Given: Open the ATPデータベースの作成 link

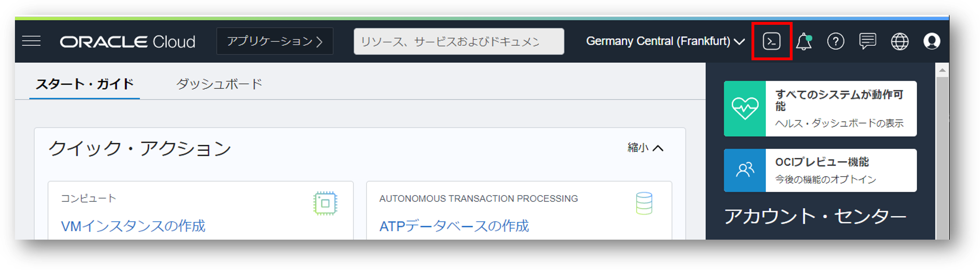Looking at the screenshot, I should (x=454, y=226).
